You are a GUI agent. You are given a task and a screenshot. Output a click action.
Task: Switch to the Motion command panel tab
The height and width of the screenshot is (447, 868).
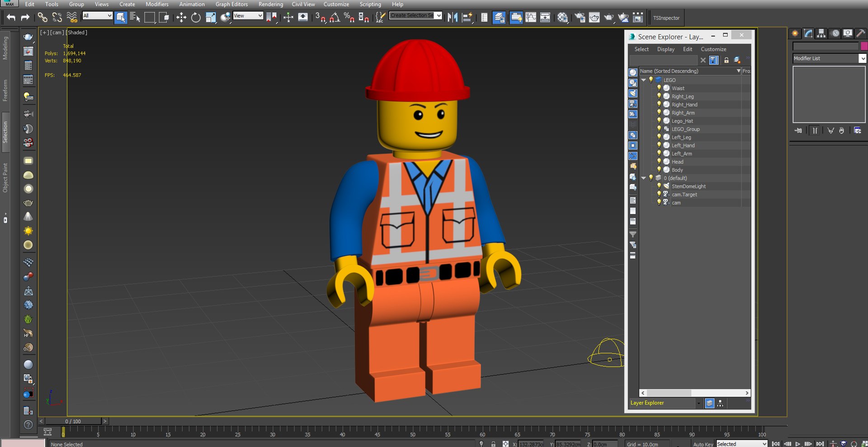click(x=835, y=33)
